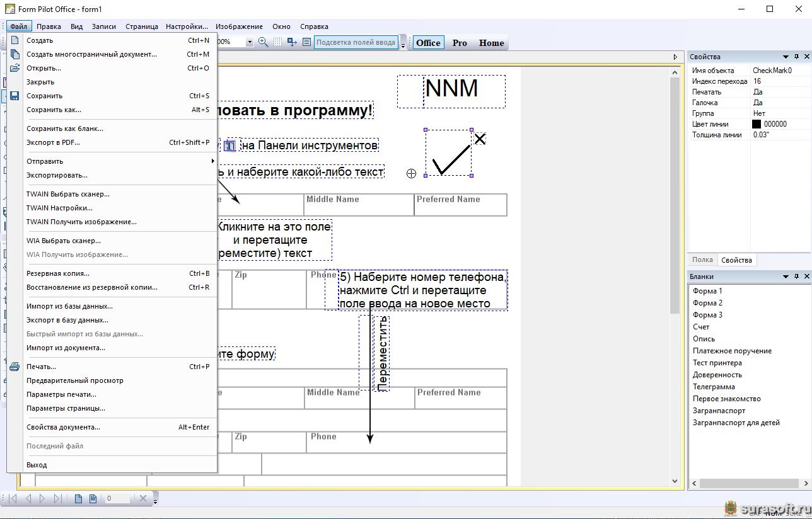Screen dimensions: 812x519
Task: Switch to the Pro mode button
Action: point(460,43)
